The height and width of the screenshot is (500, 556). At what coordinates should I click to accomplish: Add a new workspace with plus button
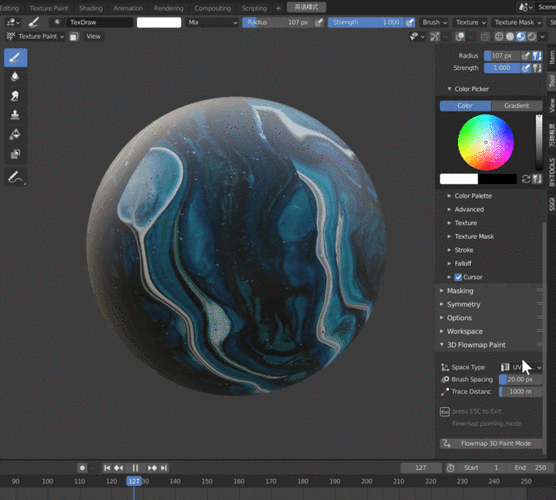coord(278,8)
